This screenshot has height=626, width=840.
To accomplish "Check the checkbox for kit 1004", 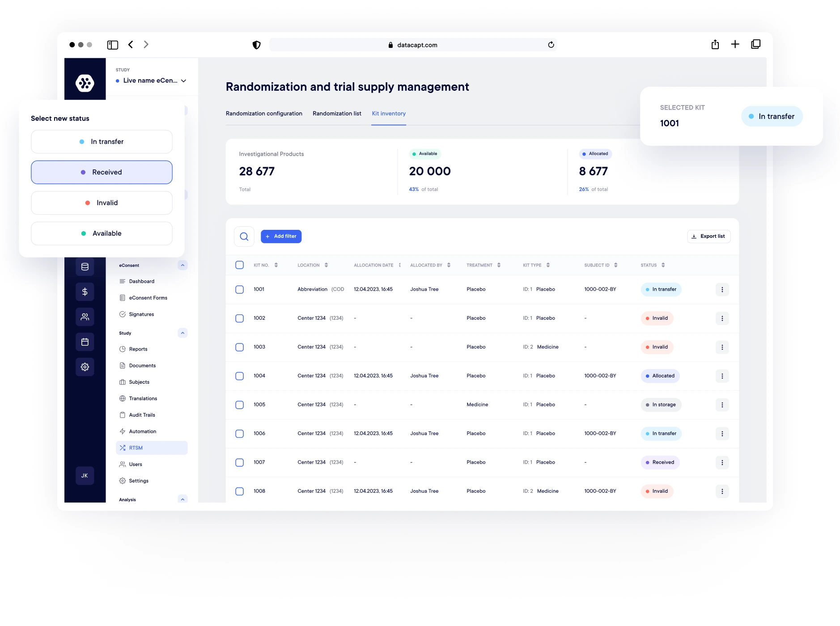I will [240, 376].
